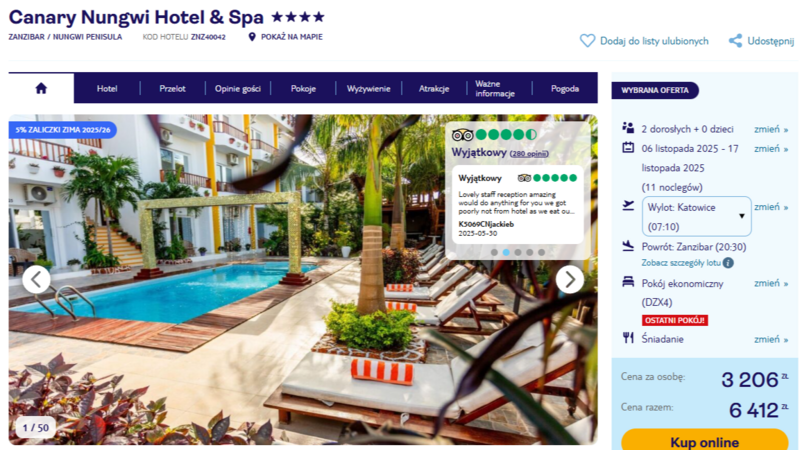Viewport: 800px width, 450px height.
Task: Click the map pin Pokaż na mapie
Action: tap(252, 37)
